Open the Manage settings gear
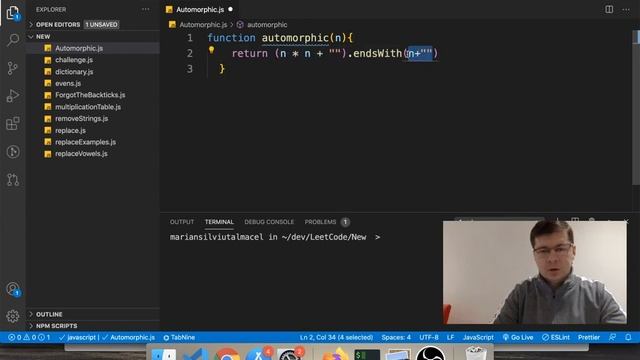Image resolution: width=640 pixels, height=360 pixels. point(13,316)
